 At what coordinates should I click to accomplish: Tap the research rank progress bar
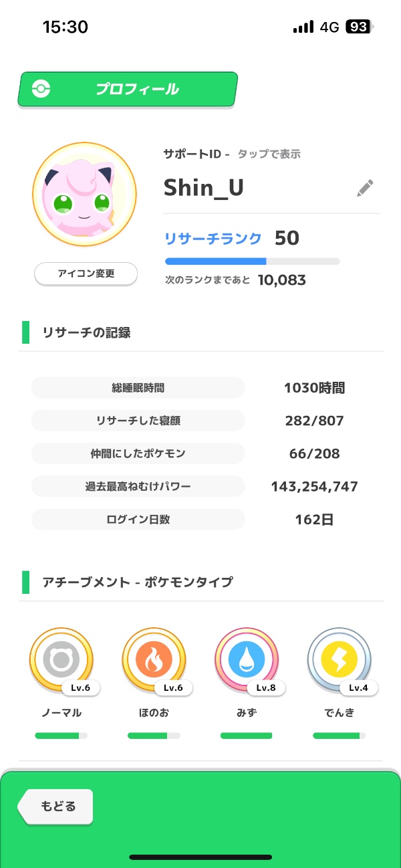click(x=252, y=261)
